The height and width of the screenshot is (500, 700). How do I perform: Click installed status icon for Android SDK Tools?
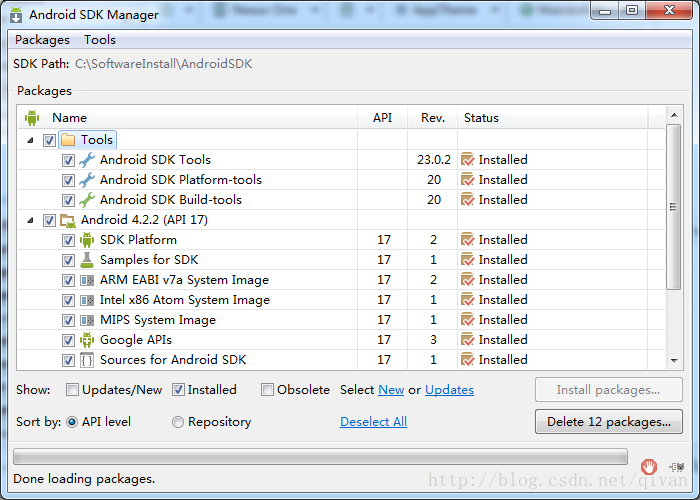[467, 159]
